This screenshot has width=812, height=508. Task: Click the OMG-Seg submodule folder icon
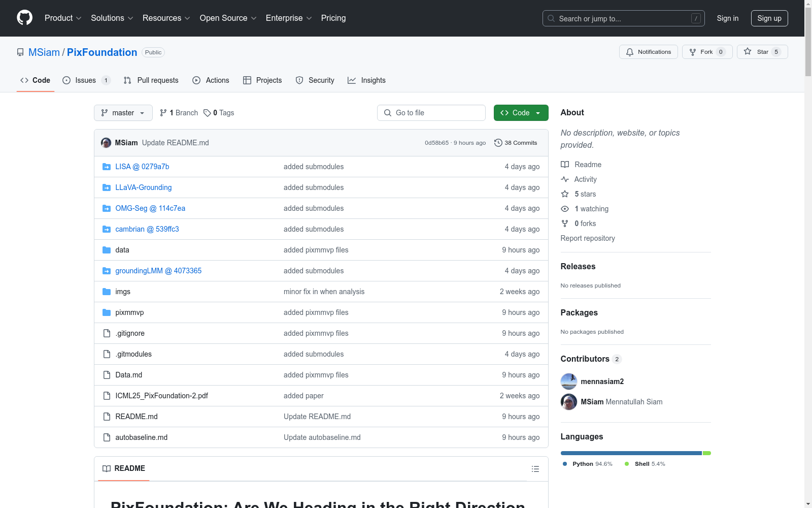coord(107,208)
